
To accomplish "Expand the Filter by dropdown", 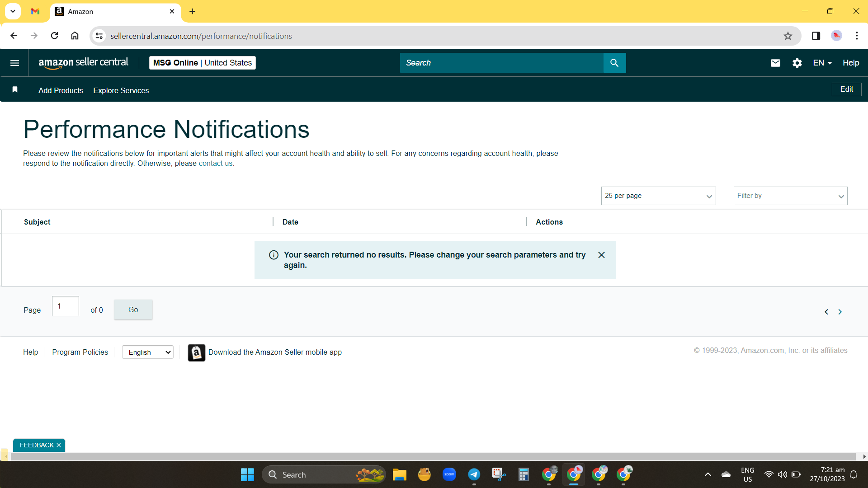I will coord(790,196).
